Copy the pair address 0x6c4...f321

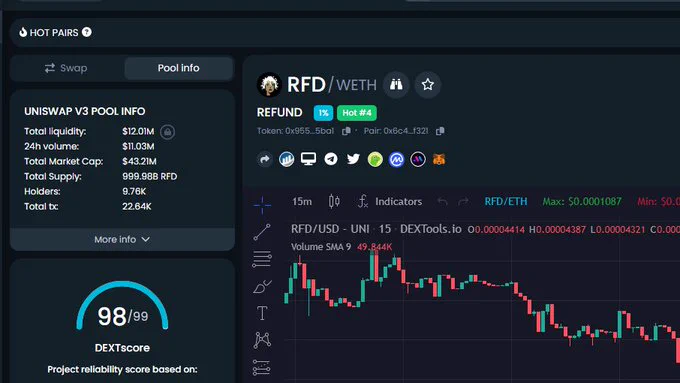(x=440, y=131)
